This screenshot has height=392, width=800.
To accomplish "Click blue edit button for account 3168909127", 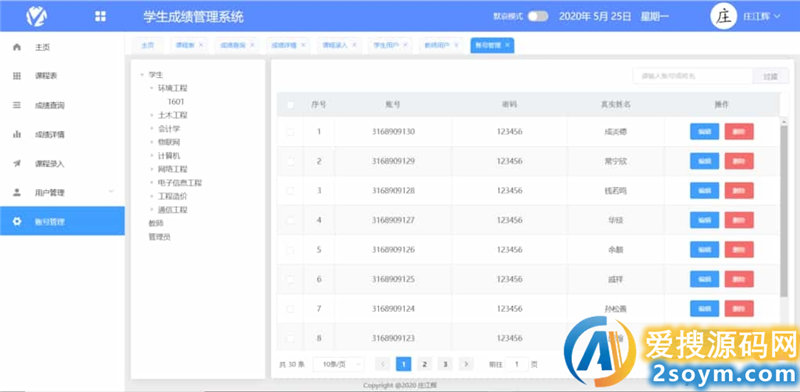I will point(705,220).
